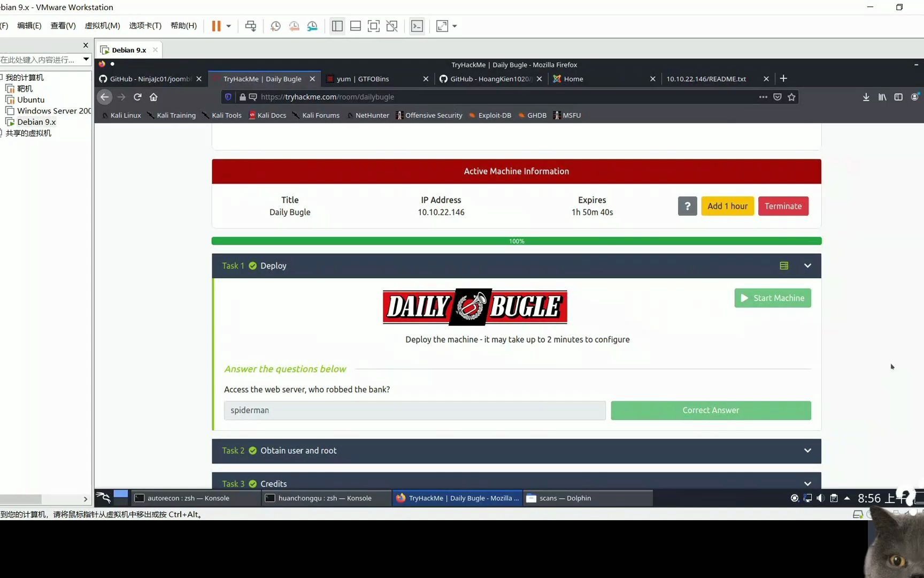Click the stretch guest display icon
Screen dimensions: 924x578
pyautogui.click(x=442, y=26)
